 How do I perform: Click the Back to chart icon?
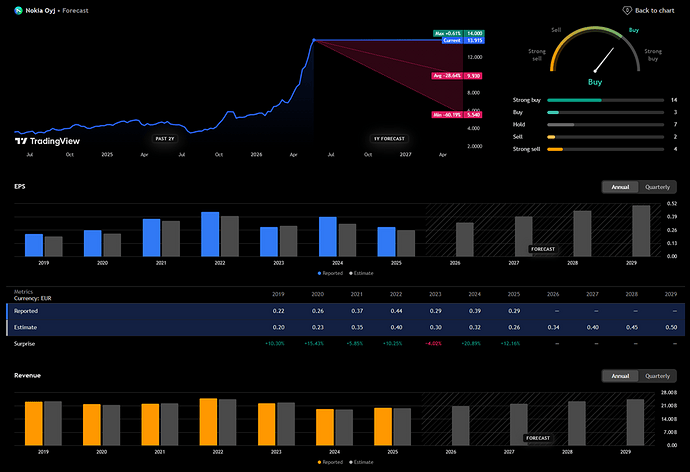(x=627, y=10)
